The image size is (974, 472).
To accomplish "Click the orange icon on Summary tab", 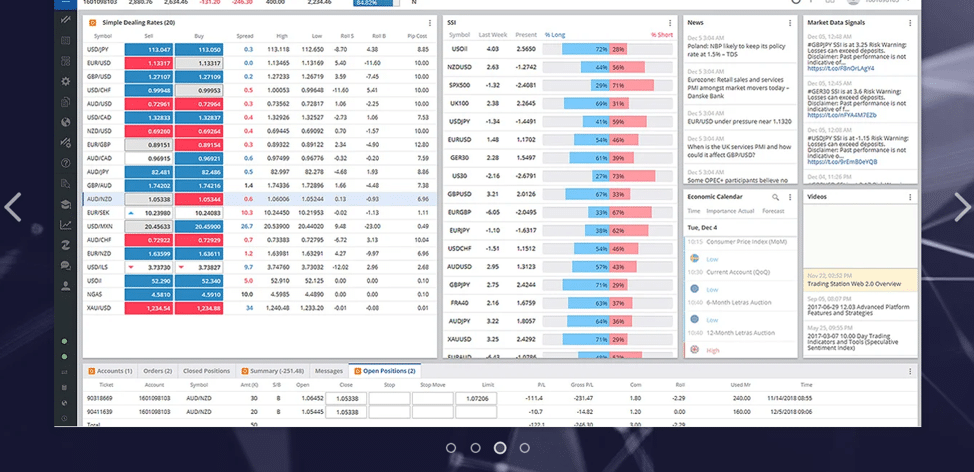I will 245,371.
